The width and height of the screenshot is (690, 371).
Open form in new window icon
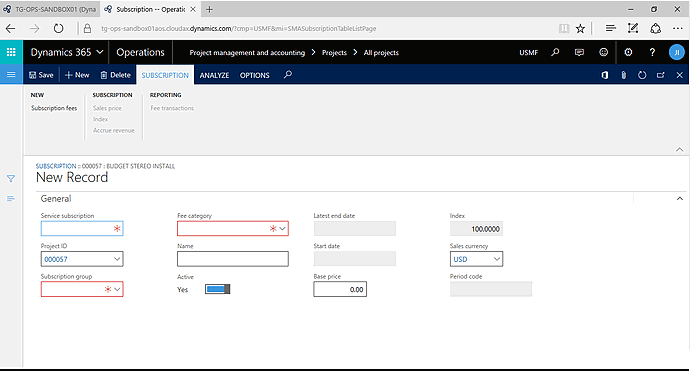661,75
